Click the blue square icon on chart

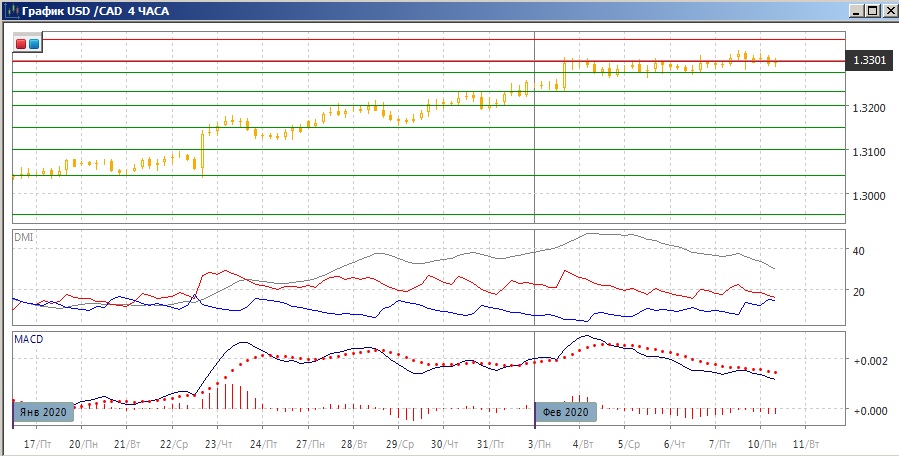click(34, 44)
